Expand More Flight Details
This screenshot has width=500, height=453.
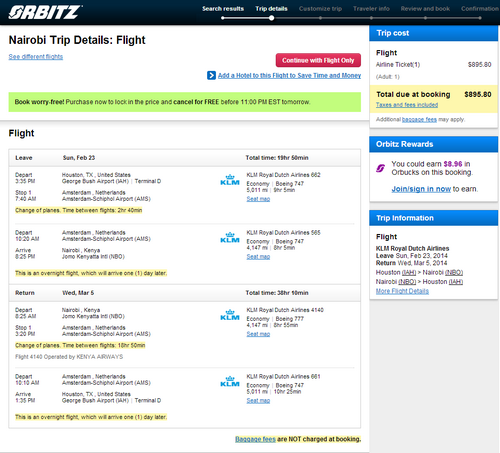(402, 291)
